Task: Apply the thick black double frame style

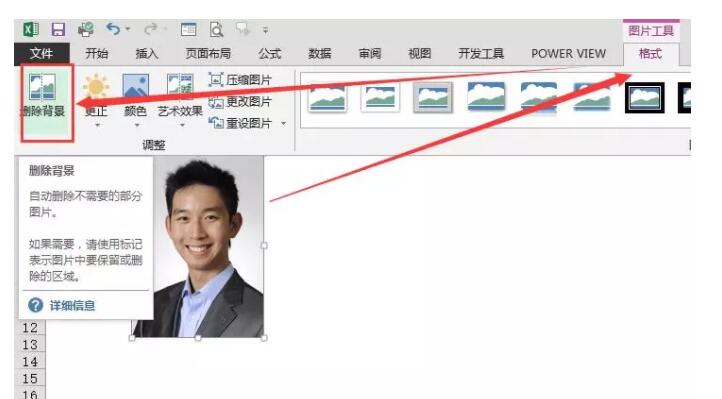Action: click(x=645, y=98)
